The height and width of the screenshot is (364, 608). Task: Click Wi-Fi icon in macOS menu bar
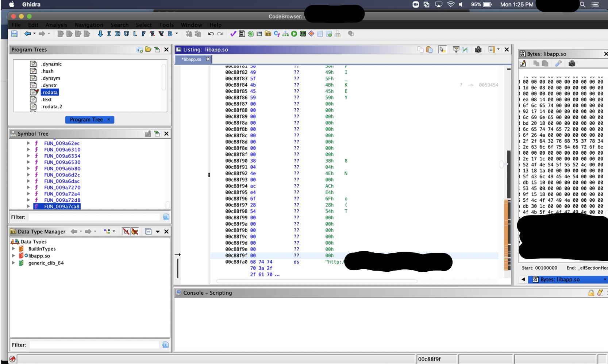(450, 4)
